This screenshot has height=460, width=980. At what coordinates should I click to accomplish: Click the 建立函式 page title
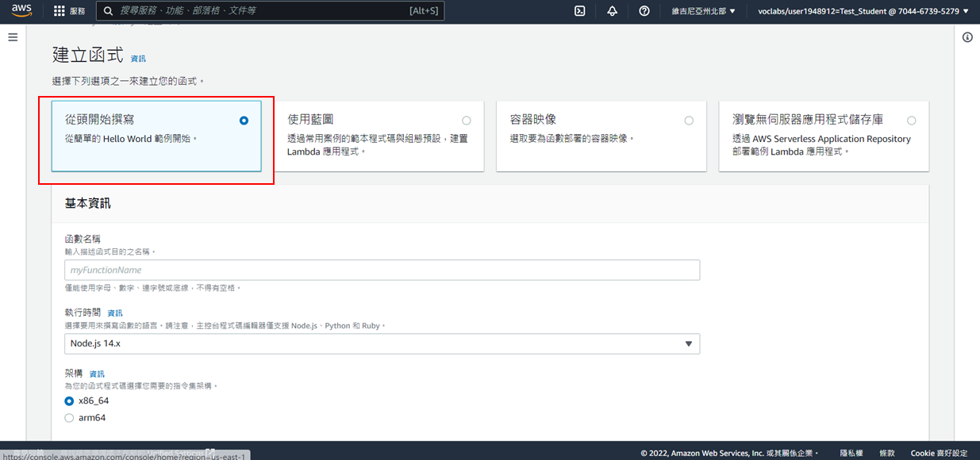(87, 55)
